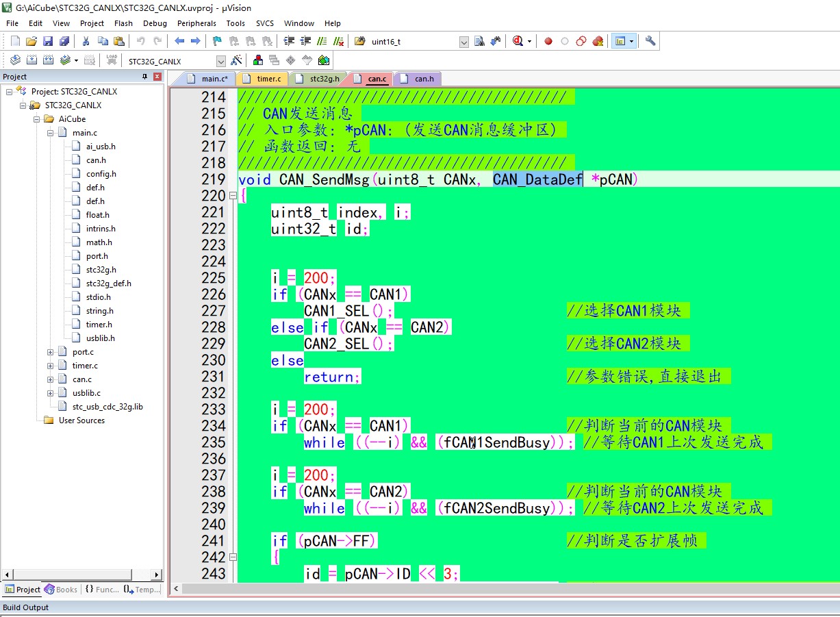Click the uint16_t find text field
This screenshot has height=617, width=840.
point(412,42)
